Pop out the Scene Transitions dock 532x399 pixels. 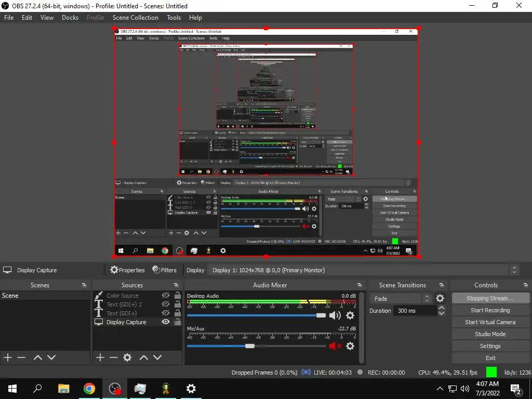(x=442, y=285)
